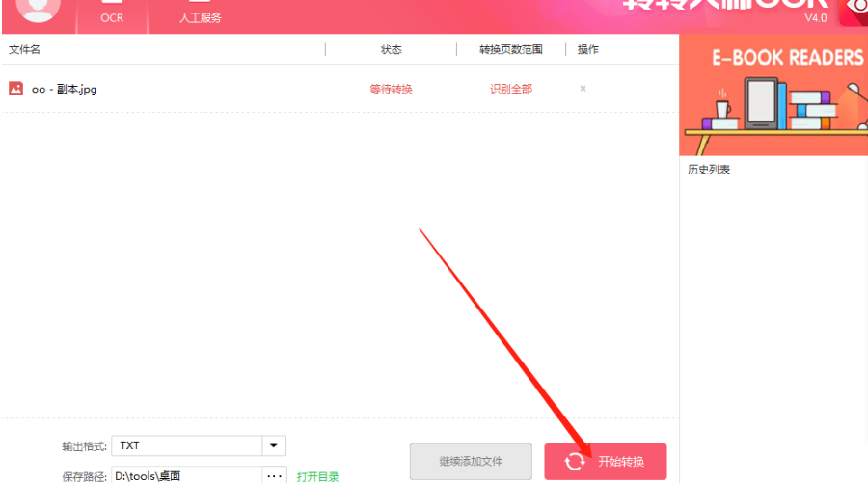Click 识别全部 page range link

[511, 89]
